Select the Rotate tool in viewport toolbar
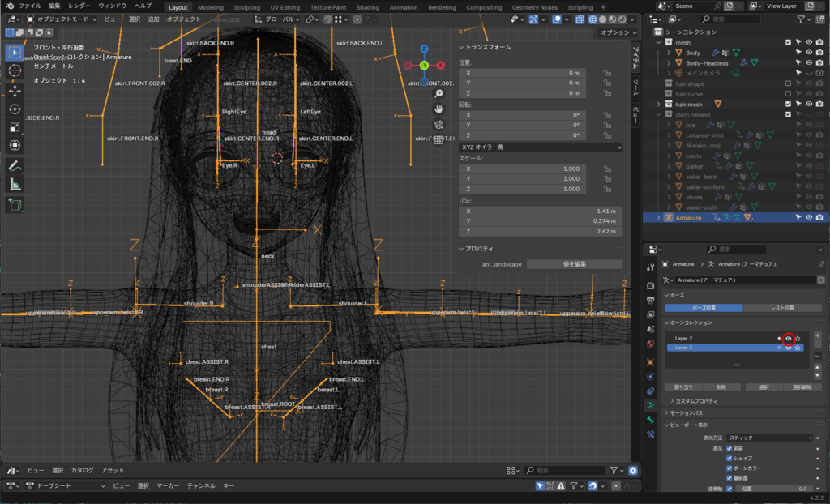Image resolution: width=830 pixels, height=504 pixels. click(15, 109)
